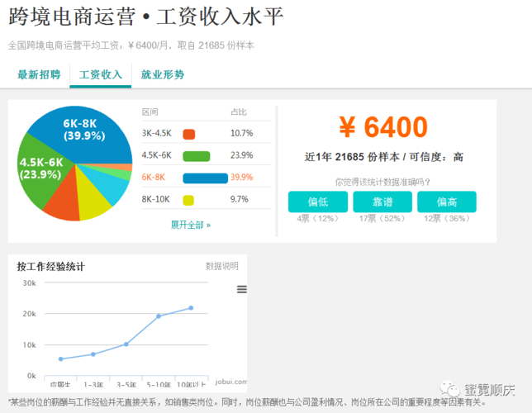
Task: Click 近1年 21685 份样本 credibility line
Action: (384, 157)
